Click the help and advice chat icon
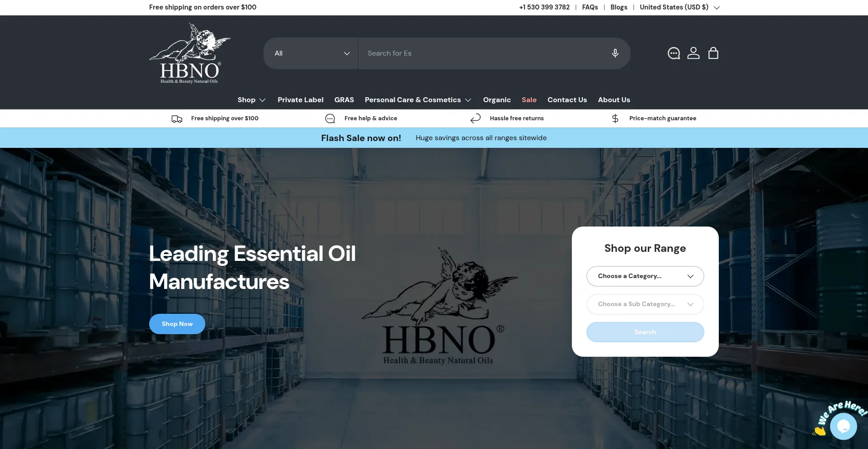Screen dimensions: 868x449 coord(330,118)
